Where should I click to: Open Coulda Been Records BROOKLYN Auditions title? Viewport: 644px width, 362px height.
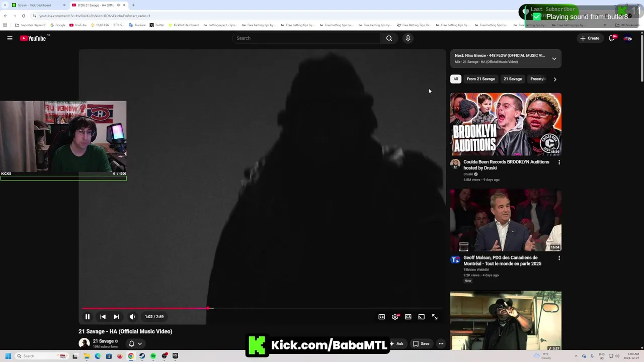506,165
